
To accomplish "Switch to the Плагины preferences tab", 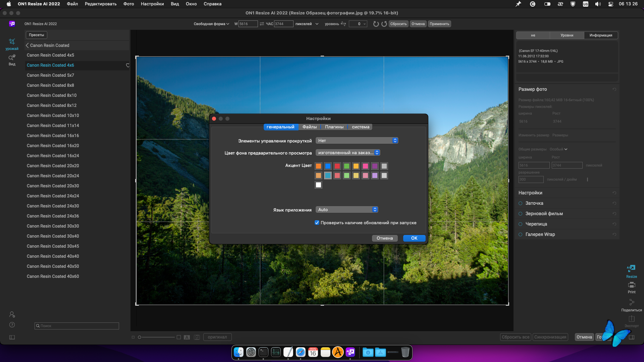I will (x=334, y=127).
